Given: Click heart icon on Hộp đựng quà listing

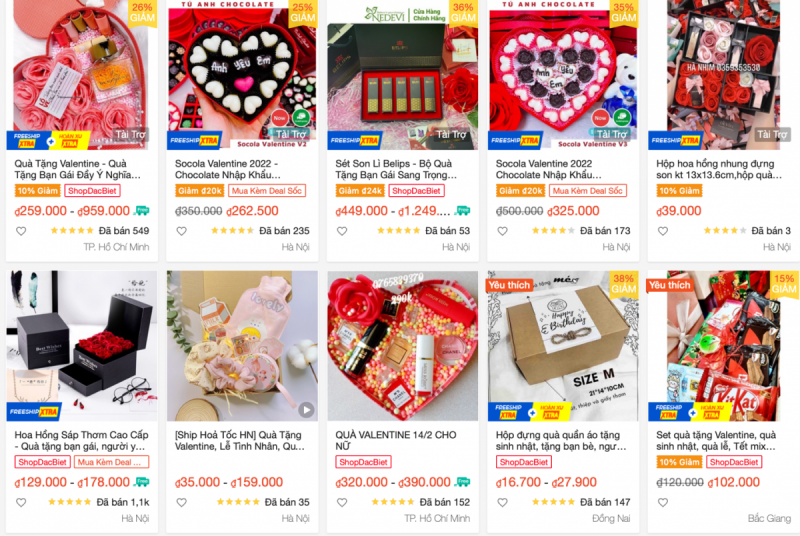Looking at the screenshot, I should coord(503,502).
